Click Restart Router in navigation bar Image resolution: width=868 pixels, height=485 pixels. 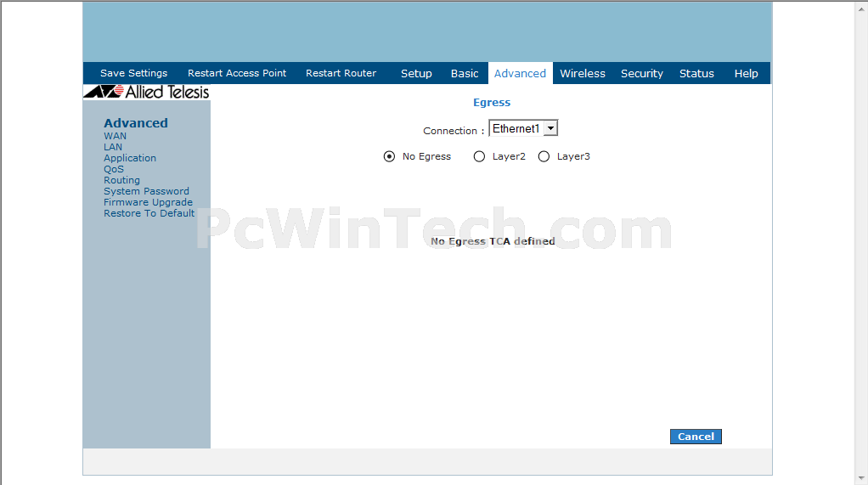tap(341, 73)
